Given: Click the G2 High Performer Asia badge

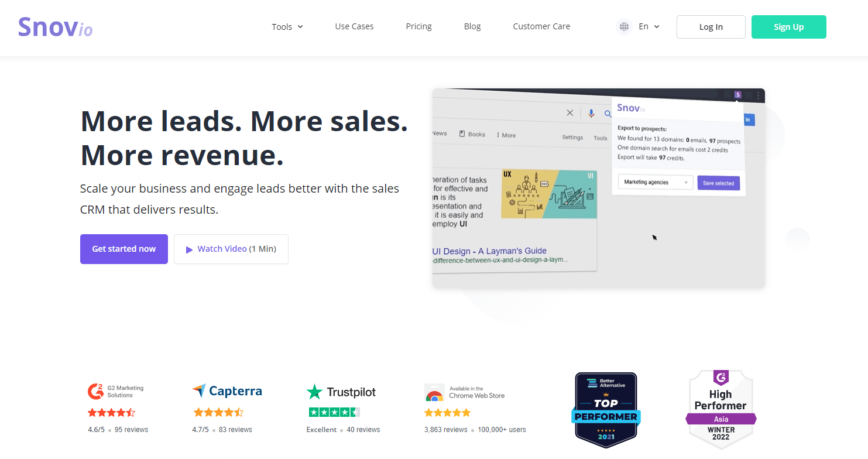Looking at the screenshot, I should pos(721,409).
